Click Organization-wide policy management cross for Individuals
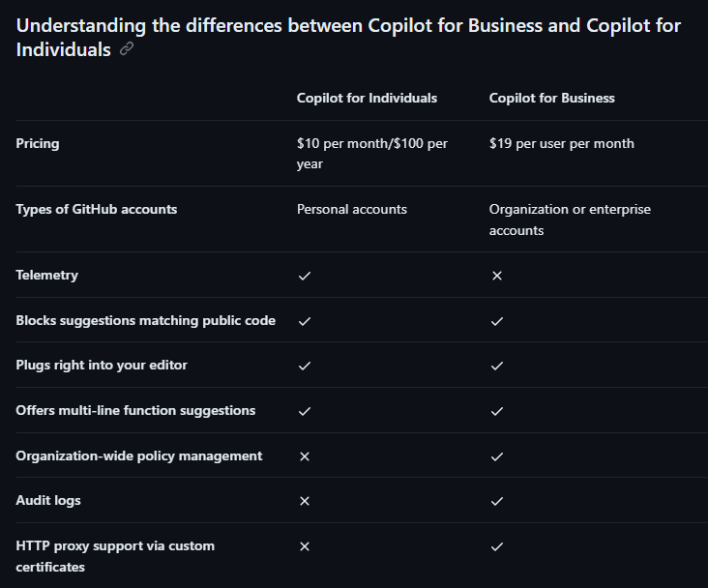The height and width of the screenshot is (588, 708). (x=305, y=456)
